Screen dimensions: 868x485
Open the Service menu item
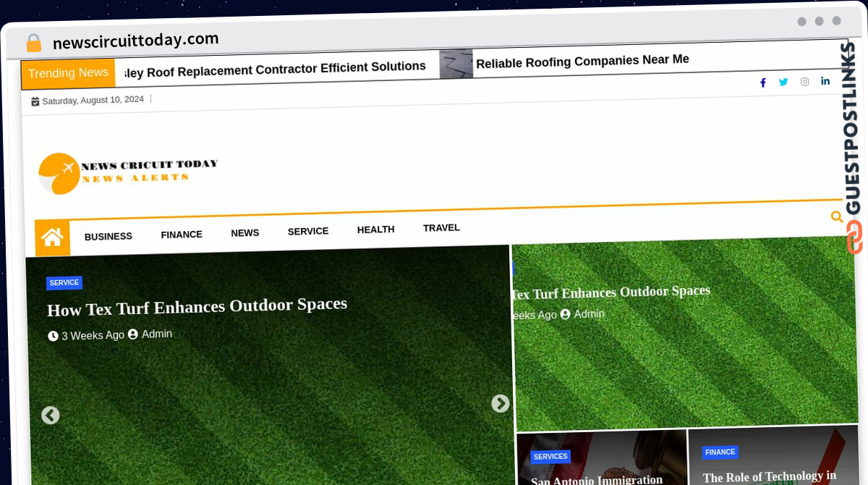pos(308,232)
